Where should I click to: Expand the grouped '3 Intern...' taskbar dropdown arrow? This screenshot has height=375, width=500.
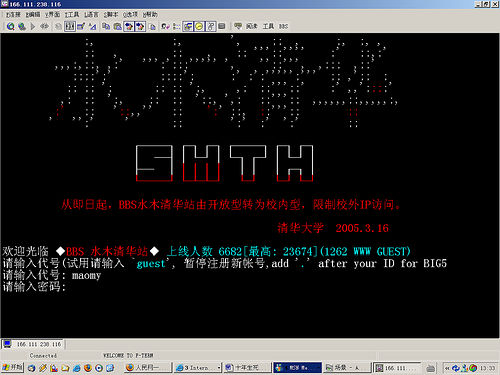(x=219, y=368)
